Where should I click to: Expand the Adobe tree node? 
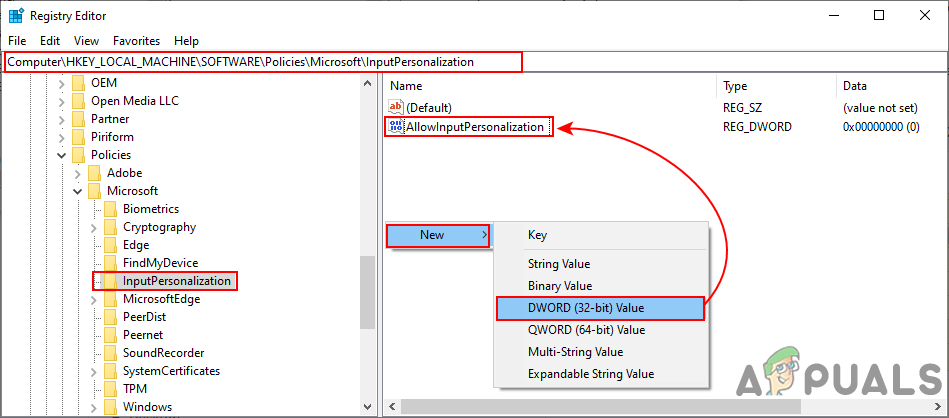click(x=78, y=173)
